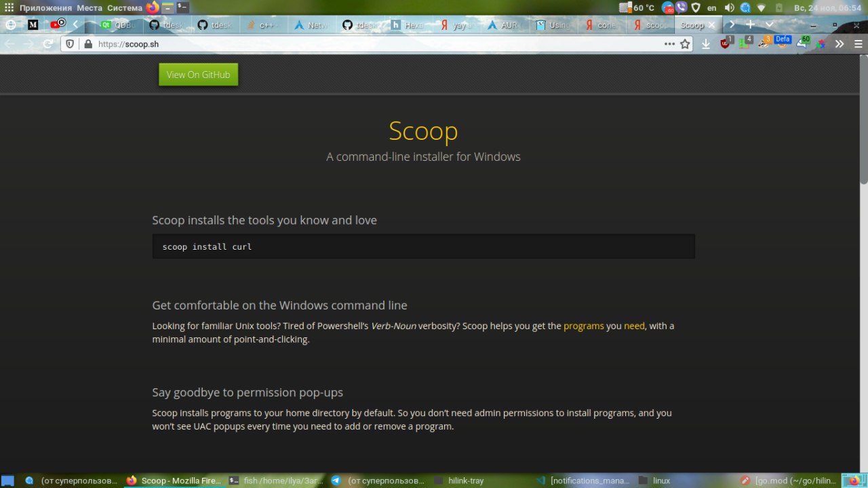Show more toolbar items overflow
The width and height of the screenshot is (868, 488).
(x=840, y=43)
